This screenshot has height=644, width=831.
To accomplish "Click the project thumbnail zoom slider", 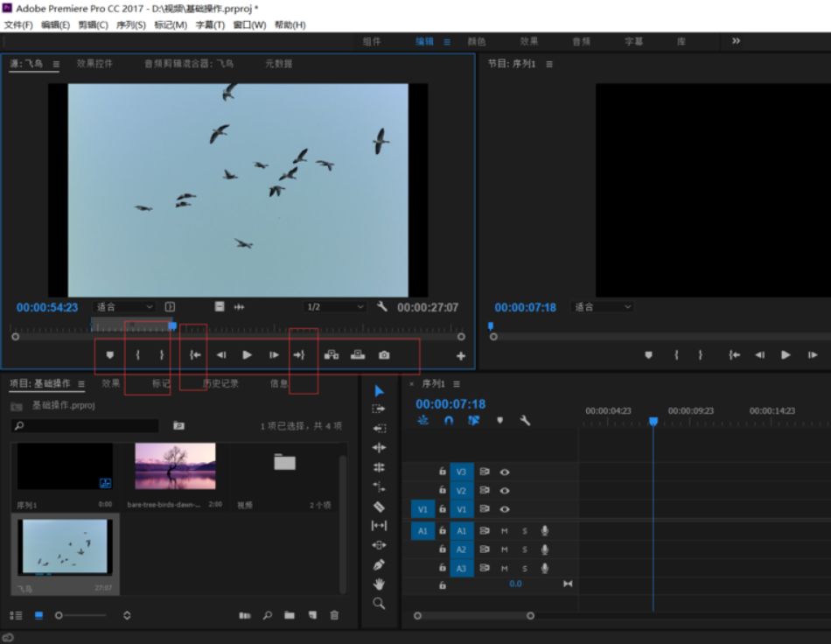I will click(59, 615).
